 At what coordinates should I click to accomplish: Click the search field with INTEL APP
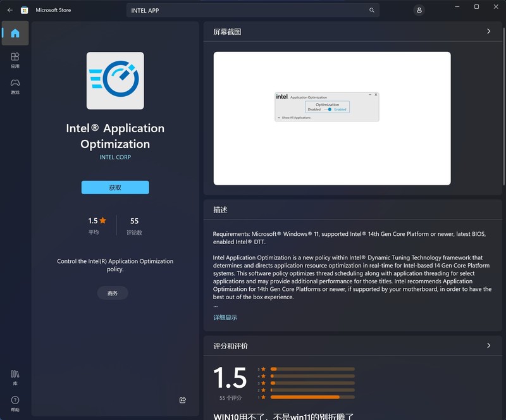(252, 10)
